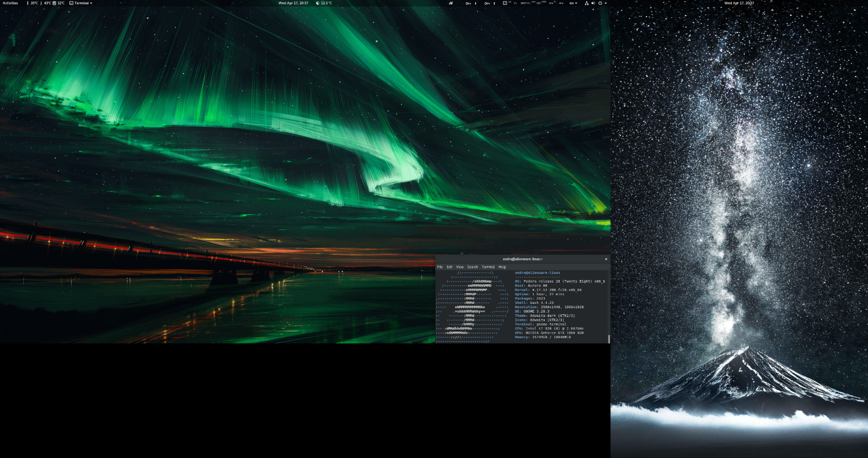Click the 'oNMMMMMMMMMNho' ASCII logo line
The image size is (868, 458).
point(470,308)
